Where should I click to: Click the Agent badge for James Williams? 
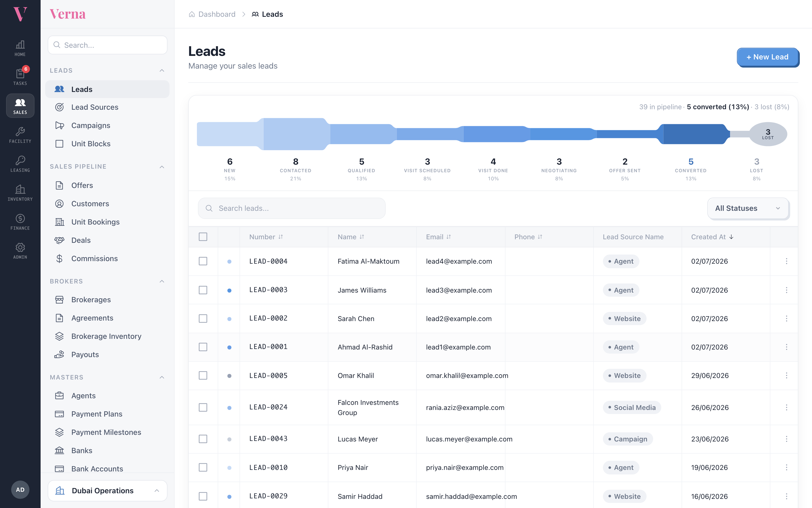621,290
